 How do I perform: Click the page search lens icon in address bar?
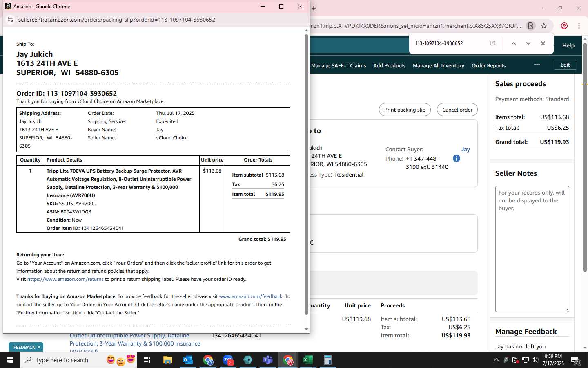tap(530, 26)
